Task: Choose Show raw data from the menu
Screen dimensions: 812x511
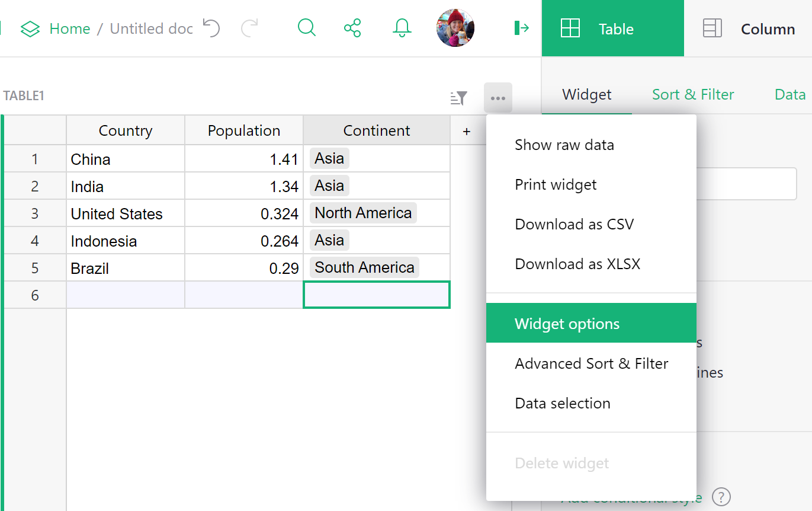Action: pos(564,144)
